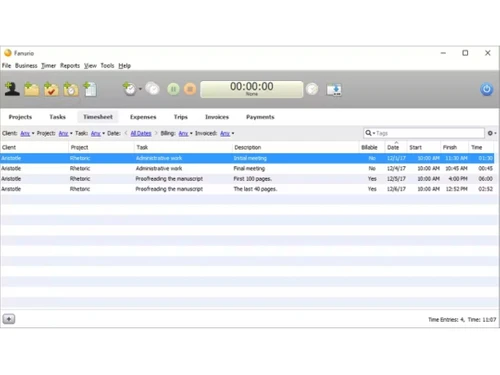Click the New Client toolbar icon
This screenshot has height=375, width=500.
12,89
